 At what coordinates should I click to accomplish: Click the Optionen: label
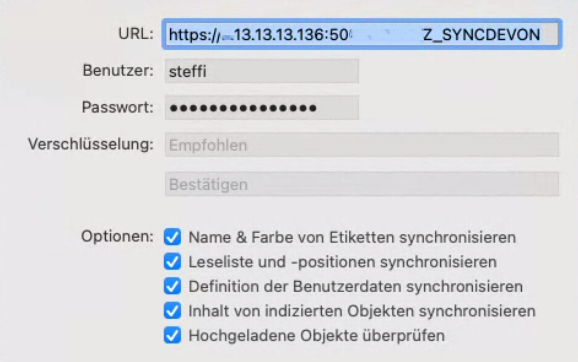click(117, 237)
